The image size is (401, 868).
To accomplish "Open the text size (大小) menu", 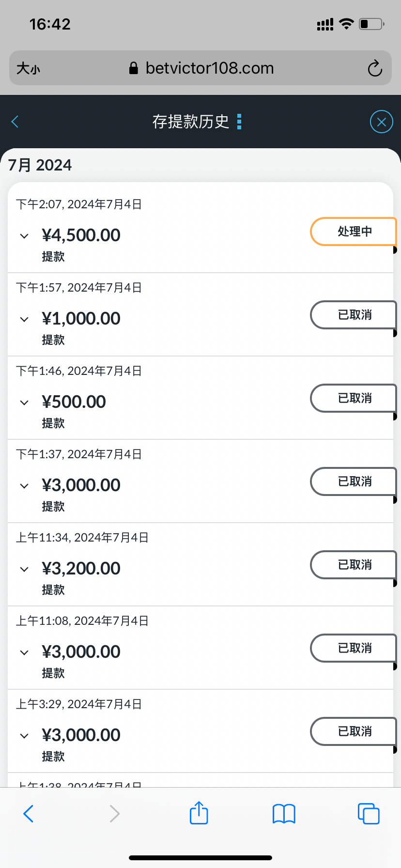I will 28,68.
